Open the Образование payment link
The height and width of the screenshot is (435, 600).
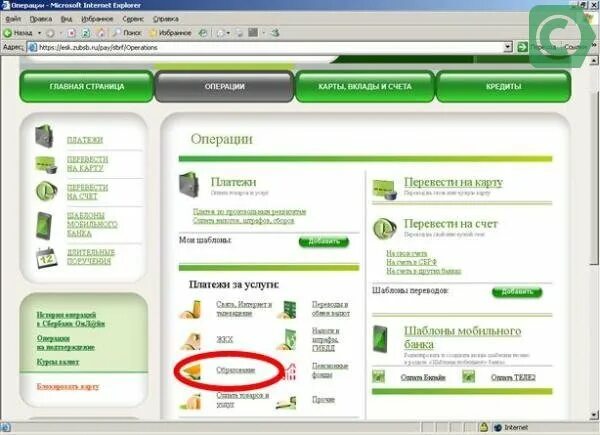coord(235,370)
